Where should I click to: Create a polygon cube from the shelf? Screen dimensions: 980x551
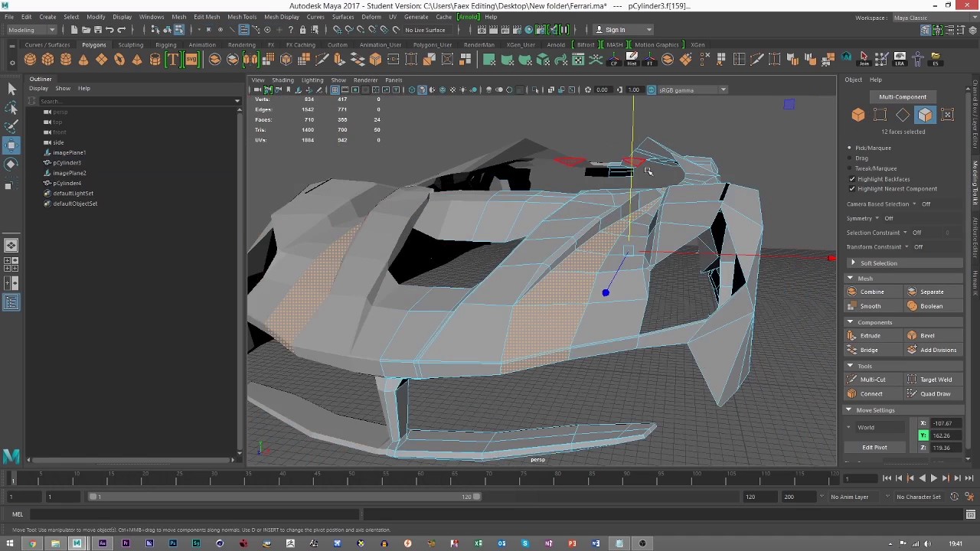(47, 60)
